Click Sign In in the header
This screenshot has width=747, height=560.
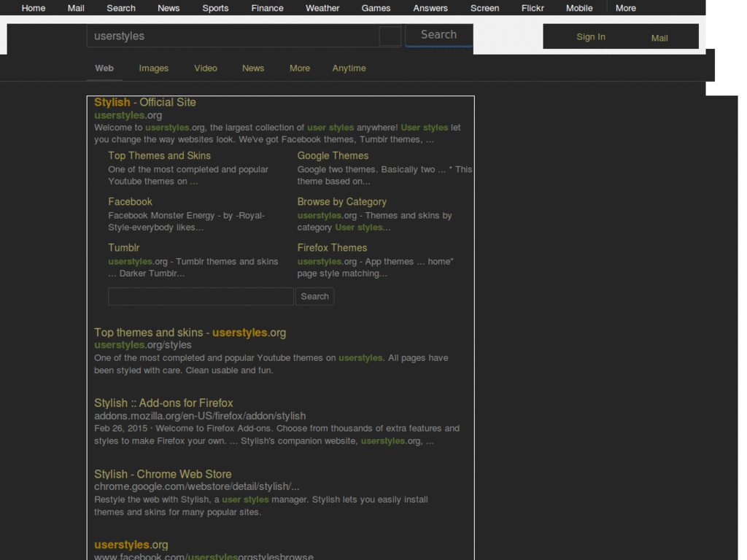tap(590, 36)
